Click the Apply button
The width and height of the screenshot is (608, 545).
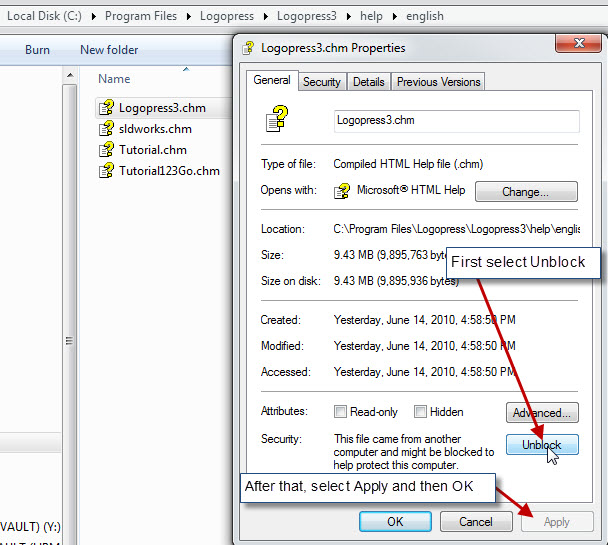(557, 522)
